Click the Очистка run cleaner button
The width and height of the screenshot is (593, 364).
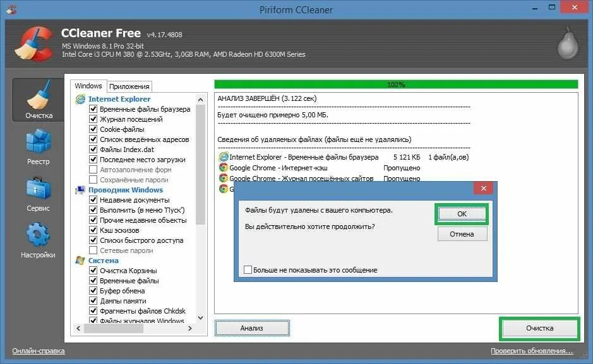540,329
